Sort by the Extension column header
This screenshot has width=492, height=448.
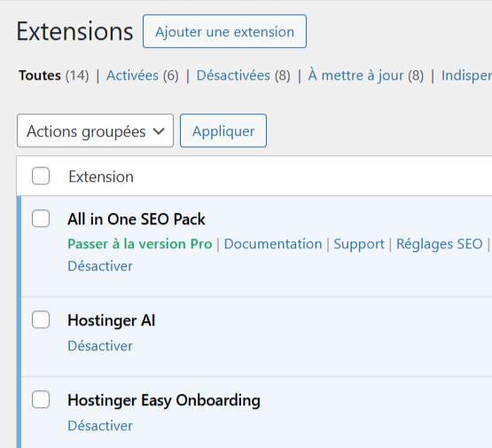click(x=101, y=177)
